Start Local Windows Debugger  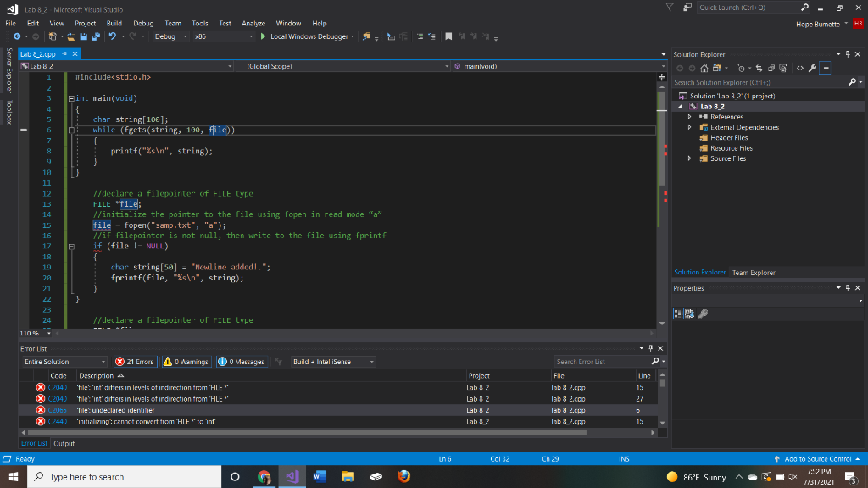[x=309, y=36]
